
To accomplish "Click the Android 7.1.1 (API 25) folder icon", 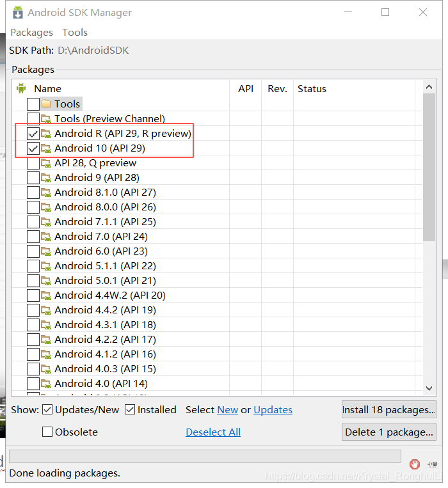I will [x=46, y=221].
